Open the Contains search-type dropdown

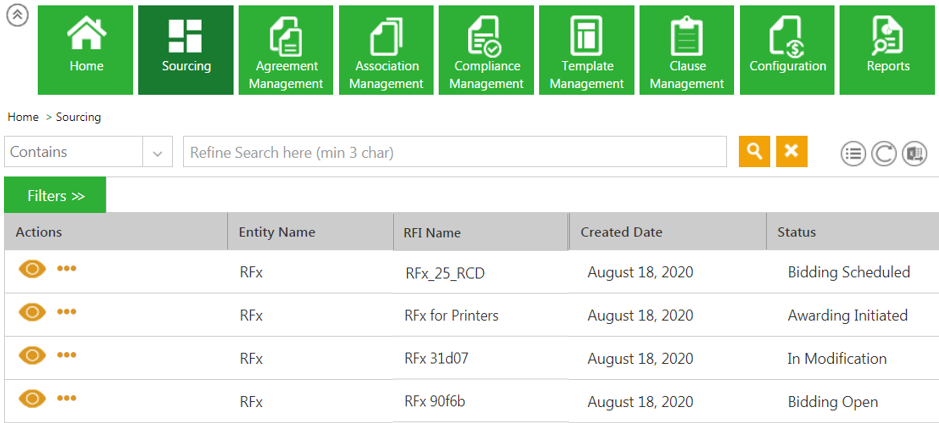click(157, 153)
